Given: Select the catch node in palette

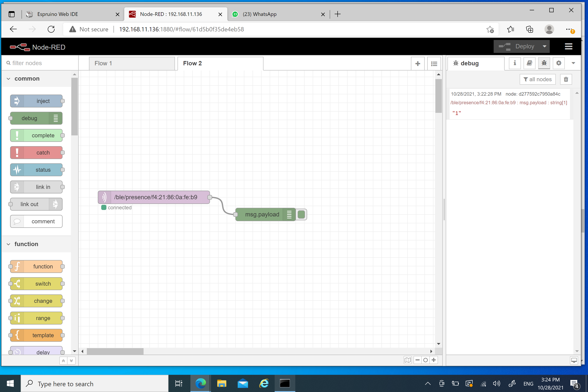Looking at the screenshot, I should point(37,153).
